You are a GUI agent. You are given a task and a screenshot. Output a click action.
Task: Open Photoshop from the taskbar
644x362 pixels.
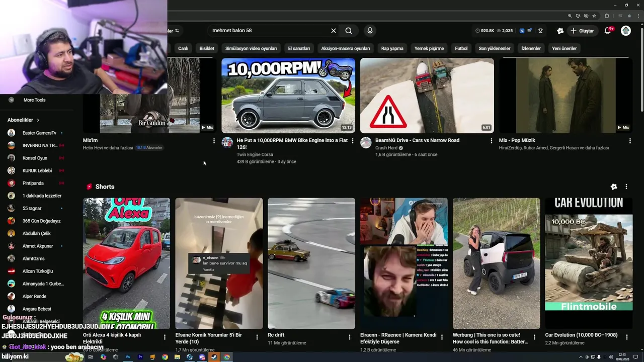pos(128,357)
